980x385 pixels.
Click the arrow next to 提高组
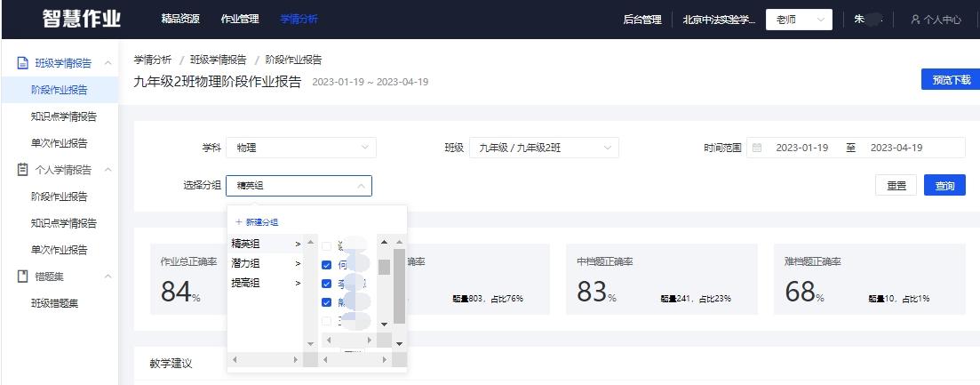(x=298, y=283)
